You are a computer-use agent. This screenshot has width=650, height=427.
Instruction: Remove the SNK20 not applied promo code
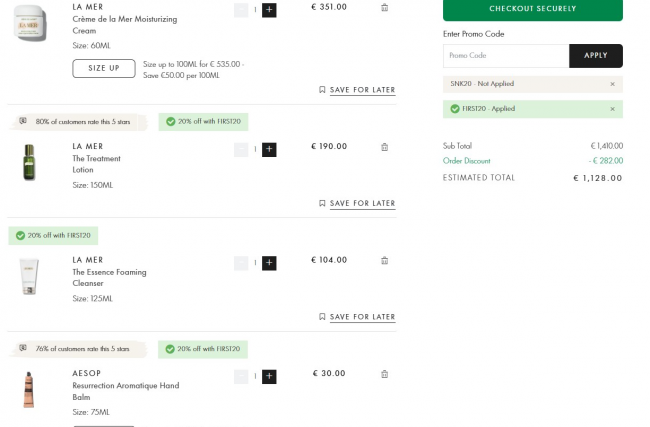pyautogui.click(x=613, y=84)
